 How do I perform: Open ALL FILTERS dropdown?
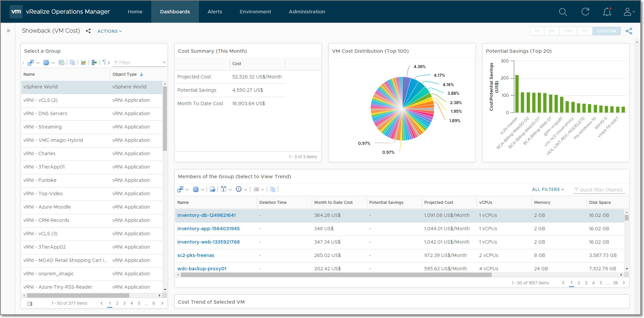click(548, 190)
